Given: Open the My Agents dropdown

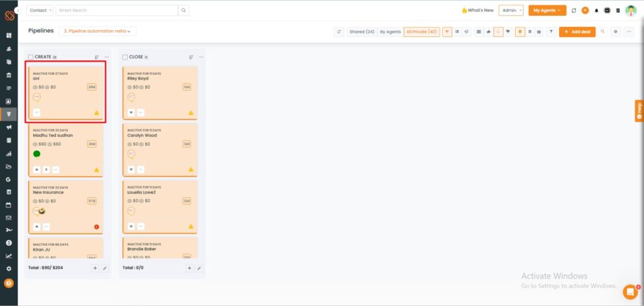Looking at the screenshot, I should pos(547,10).
